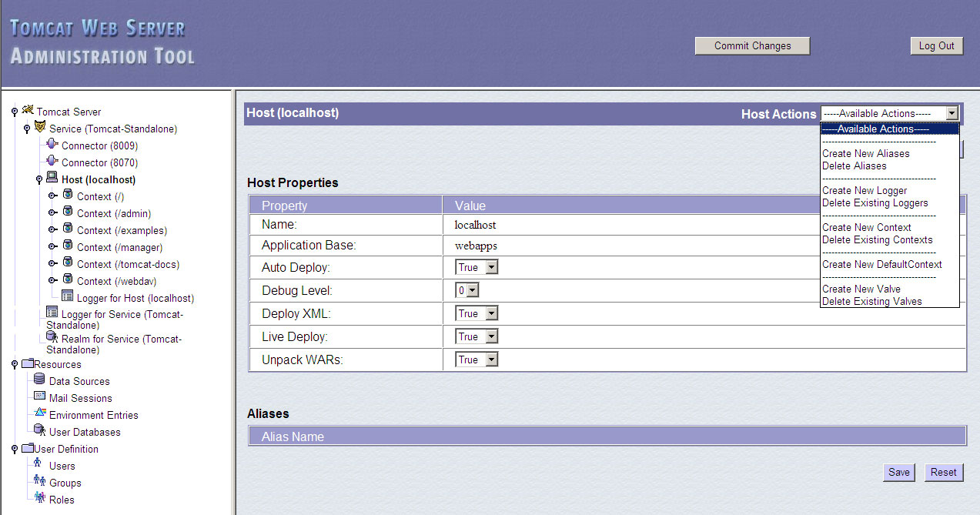Viewport: 980px width, 515px height.
Task: Click the Environment Entries icon
Action: 40,413
